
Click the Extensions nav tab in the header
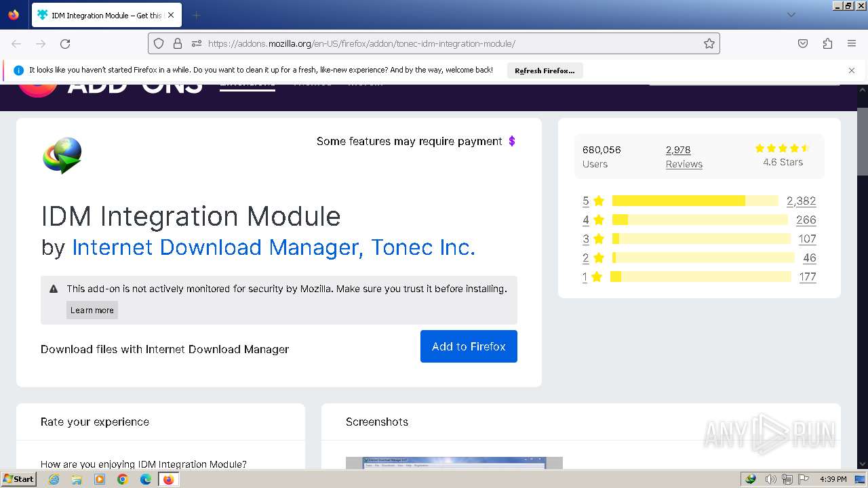pos(248,86)
